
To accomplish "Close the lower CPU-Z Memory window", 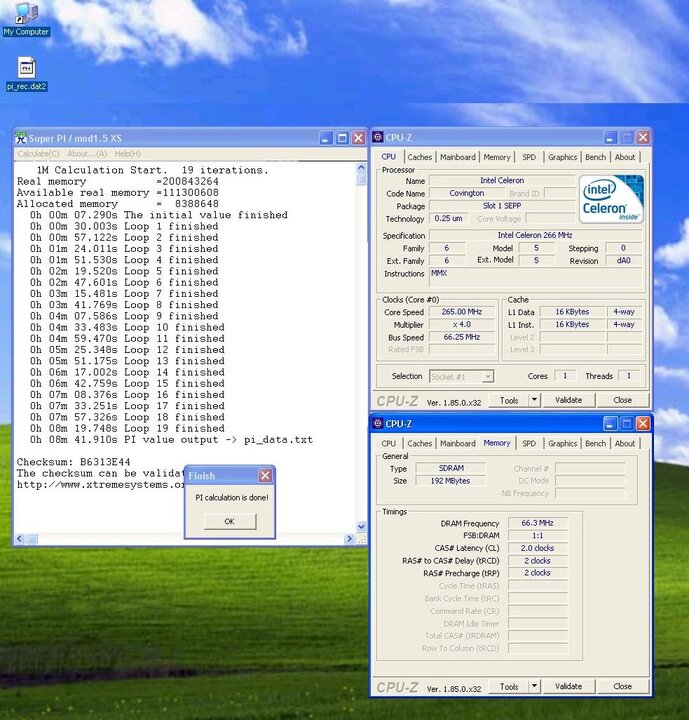I will pos(643,423).
